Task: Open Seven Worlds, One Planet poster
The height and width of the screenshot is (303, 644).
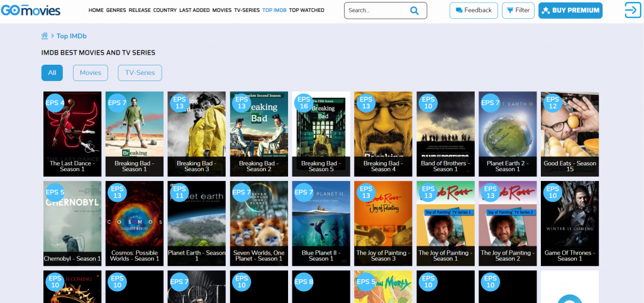Action: (258, 223)
